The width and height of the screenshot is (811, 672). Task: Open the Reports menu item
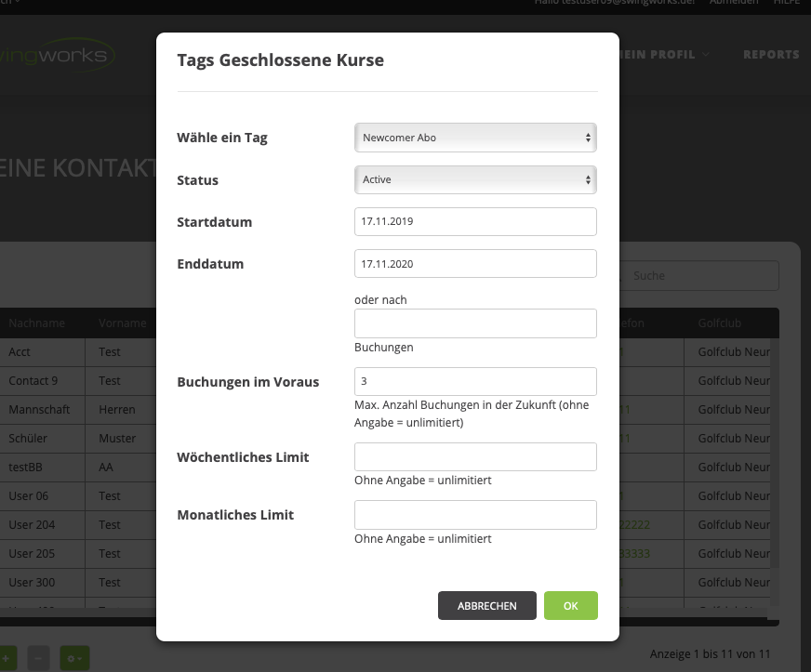[771, 55]
